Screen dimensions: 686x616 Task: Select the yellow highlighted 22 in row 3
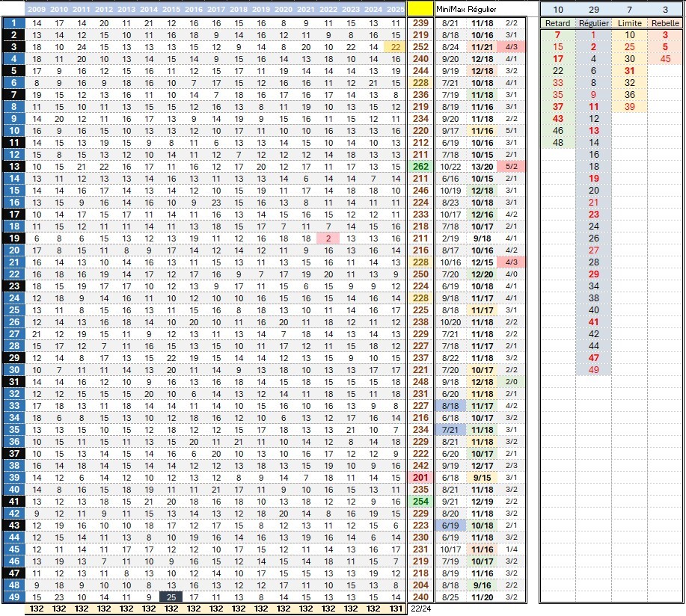point(395,47)
